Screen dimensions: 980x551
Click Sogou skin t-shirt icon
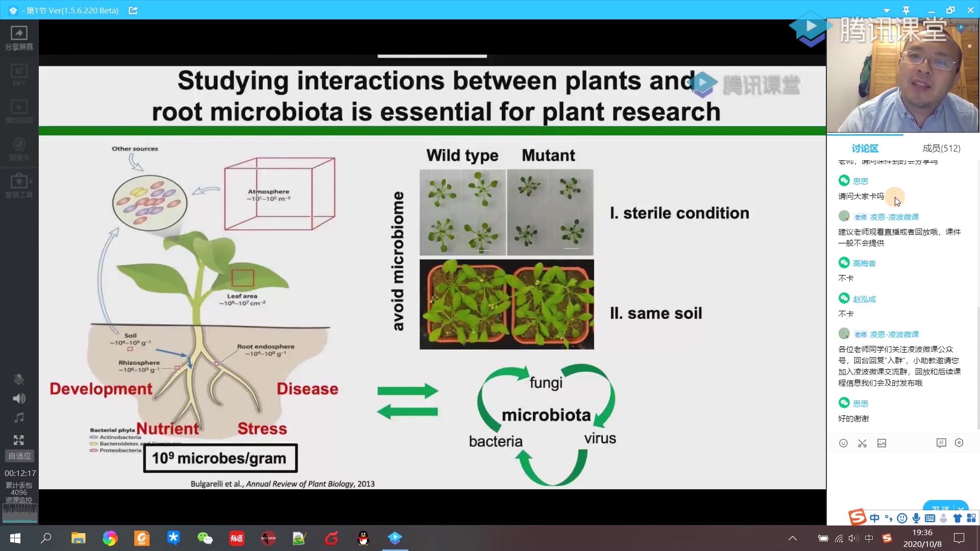pos(958,518)
